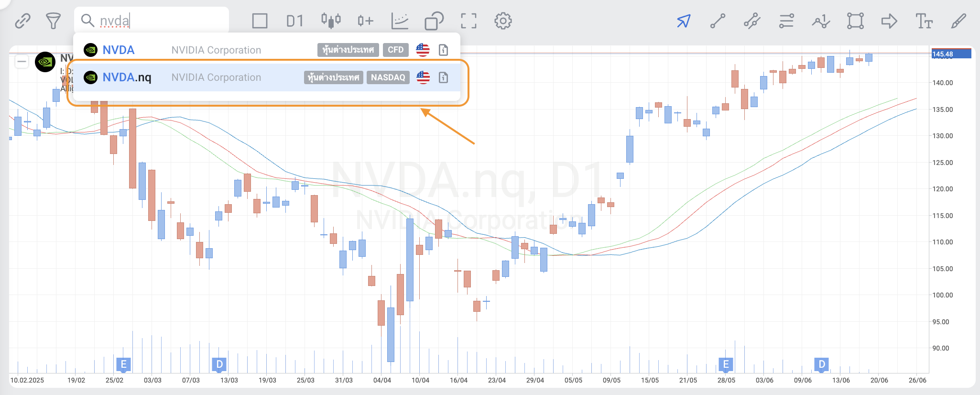
Task: Select the cursor pointer tool
Action: point(684,21)
